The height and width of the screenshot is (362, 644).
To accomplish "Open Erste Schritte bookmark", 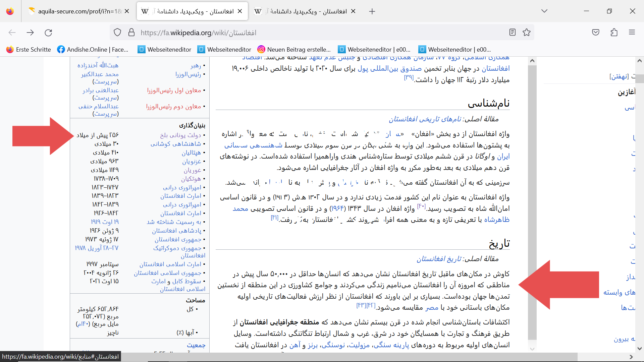I will (x=29, y=50).
